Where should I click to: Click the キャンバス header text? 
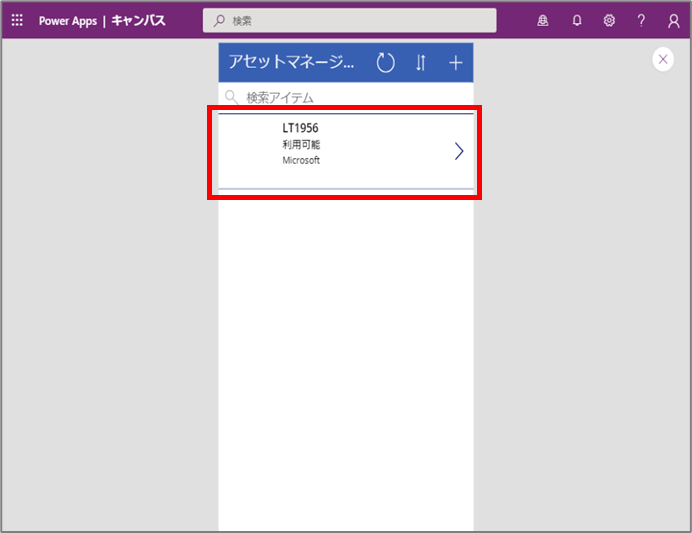tap(138, 20)
